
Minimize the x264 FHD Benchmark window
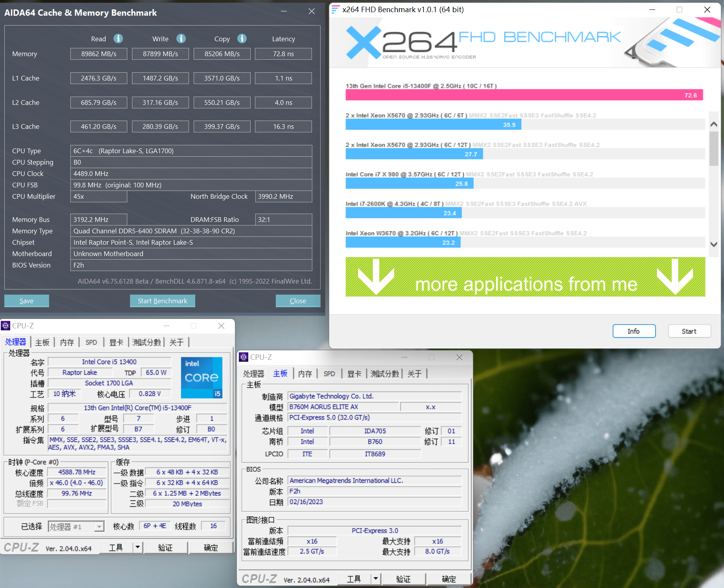653,9
